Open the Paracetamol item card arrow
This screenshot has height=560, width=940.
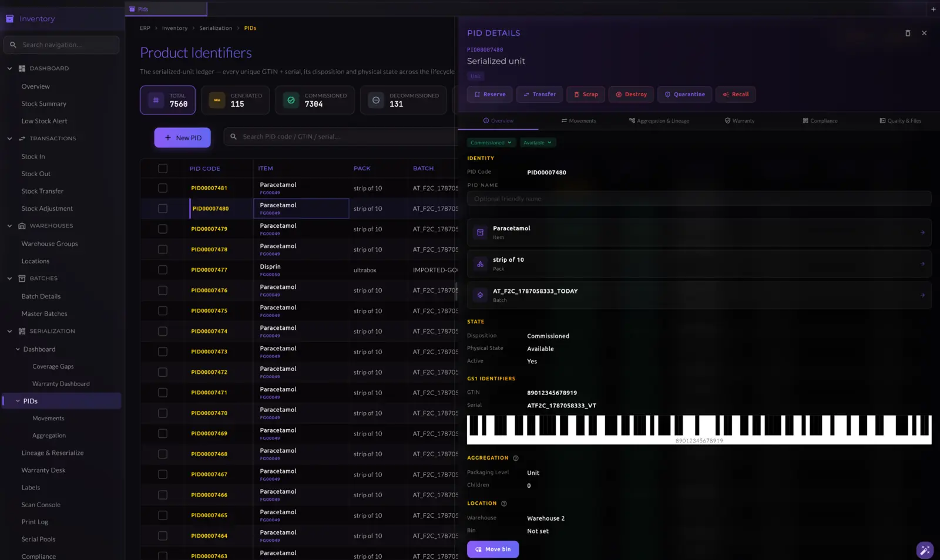click(x=922, y=232)
